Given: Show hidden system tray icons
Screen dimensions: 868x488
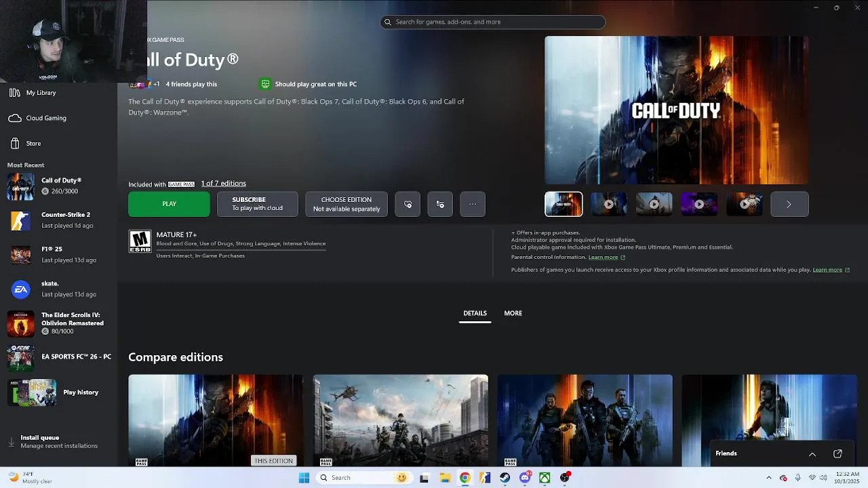Looking at the screenshot, I should (x=768, y=478).
